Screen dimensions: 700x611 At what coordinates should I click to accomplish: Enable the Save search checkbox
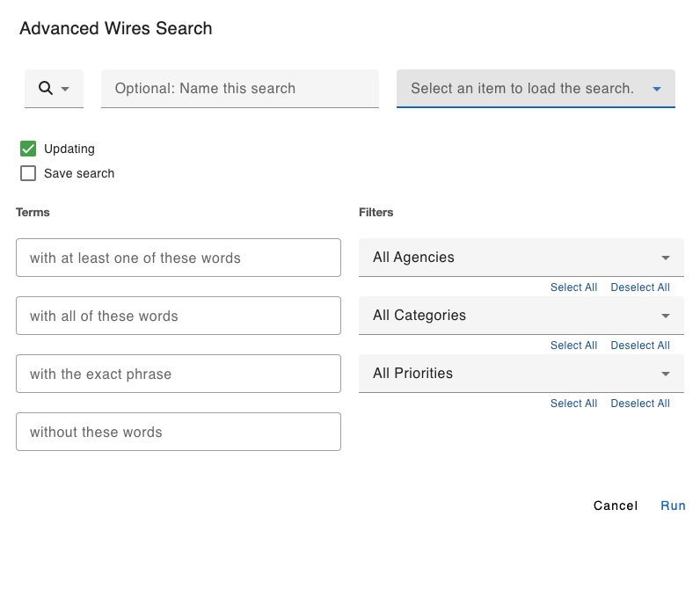[x=28, y=173]
